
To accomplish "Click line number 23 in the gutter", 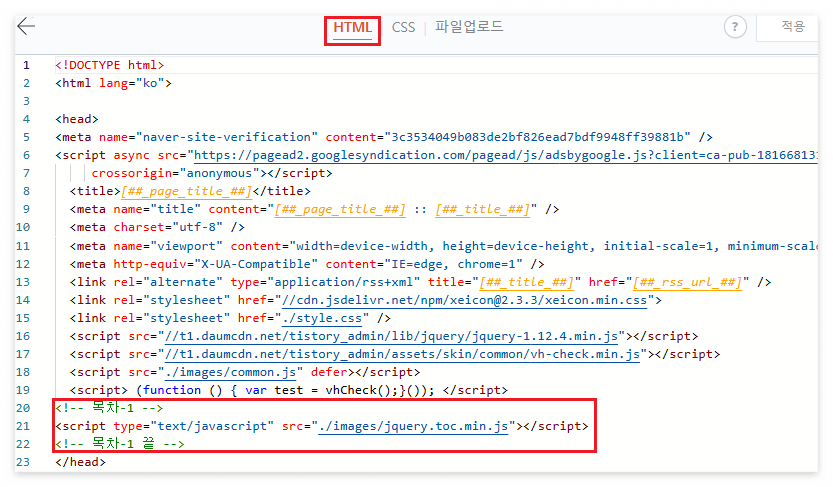I will pyautogui.click(x=23, y=462).
